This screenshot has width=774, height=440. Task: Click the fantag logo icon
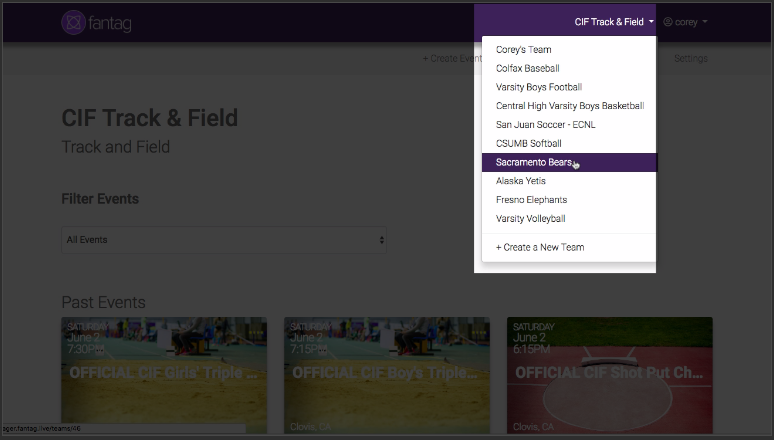coord(74,22)
